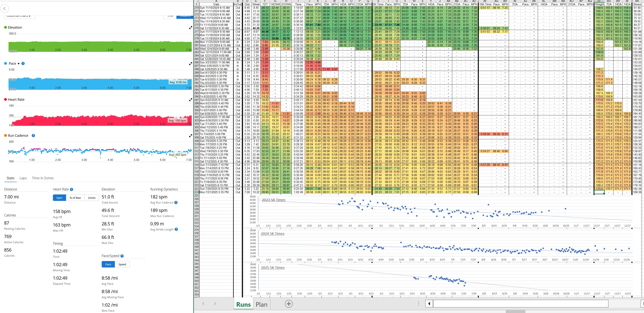Open help icon next to Avg Run Cadence
The width and height of the screenshot is (644, 313).
point(176,202)
